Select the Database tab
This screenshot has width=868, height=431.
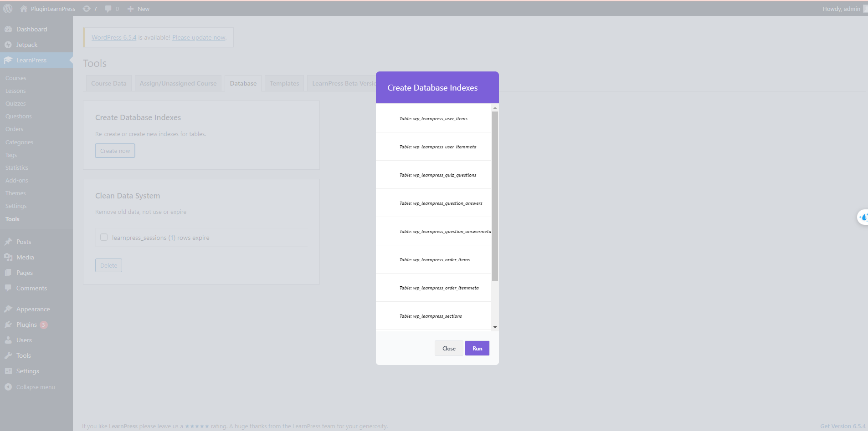tap(243, 83)
